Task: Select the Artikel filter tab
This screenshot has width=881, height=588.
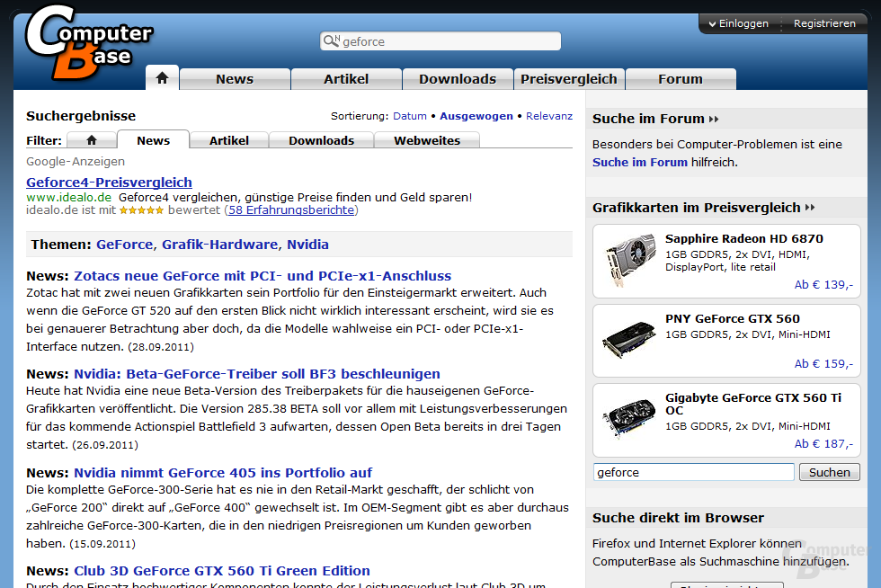Action: pos(229,140)
